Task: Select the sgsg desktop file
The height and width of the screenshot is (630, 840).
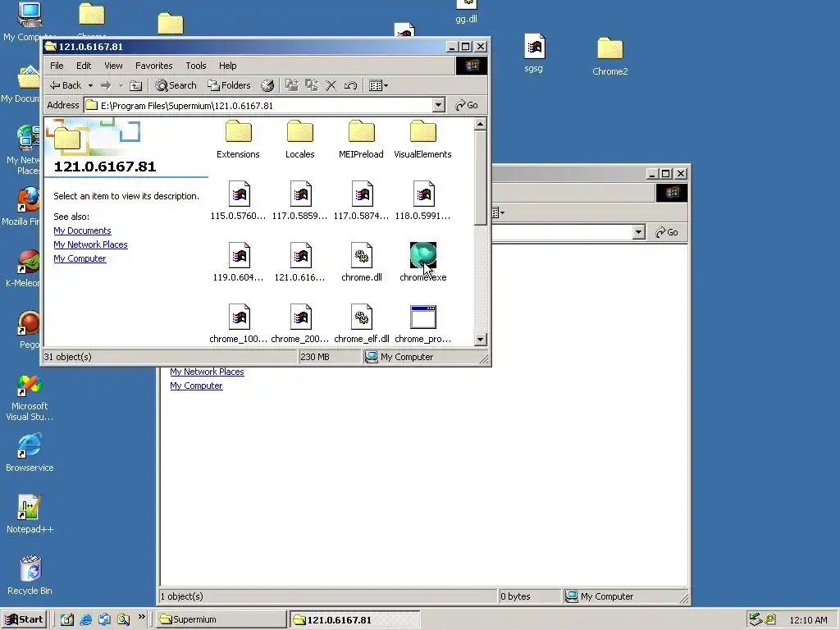Action: click(534, 53)
